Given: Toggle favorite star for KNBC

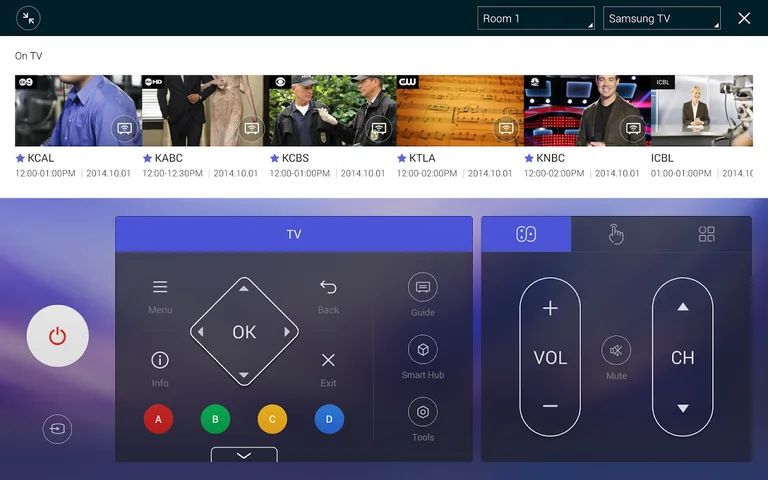Looking at the screenshot, I should point(529,158).
